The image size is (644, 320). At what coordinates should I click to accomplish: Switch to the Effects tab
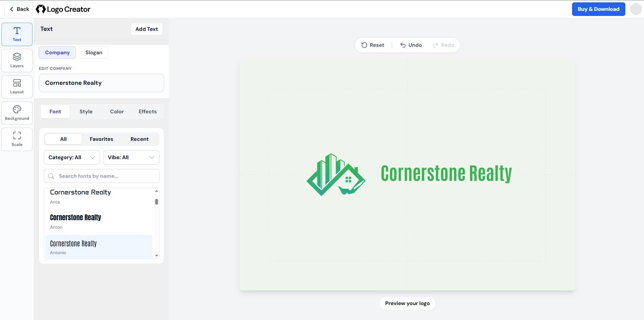tap(148, 112)
